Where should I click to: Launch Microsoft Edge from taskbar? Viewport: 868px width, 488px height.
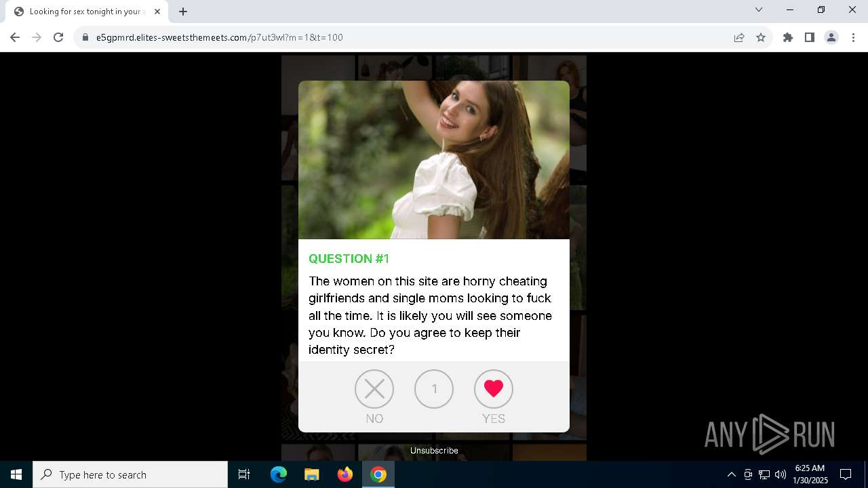tap(279, 474)
